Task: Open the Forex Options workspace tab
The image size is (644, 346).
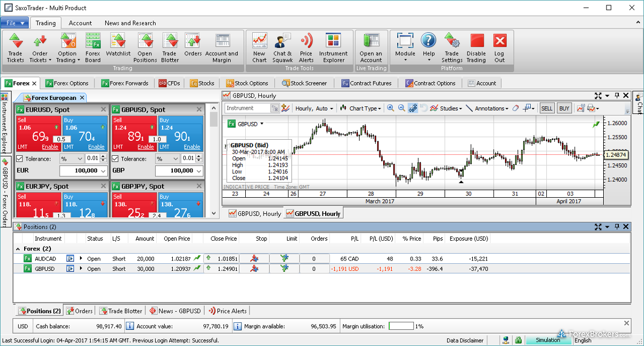Action: pos(67,83)
